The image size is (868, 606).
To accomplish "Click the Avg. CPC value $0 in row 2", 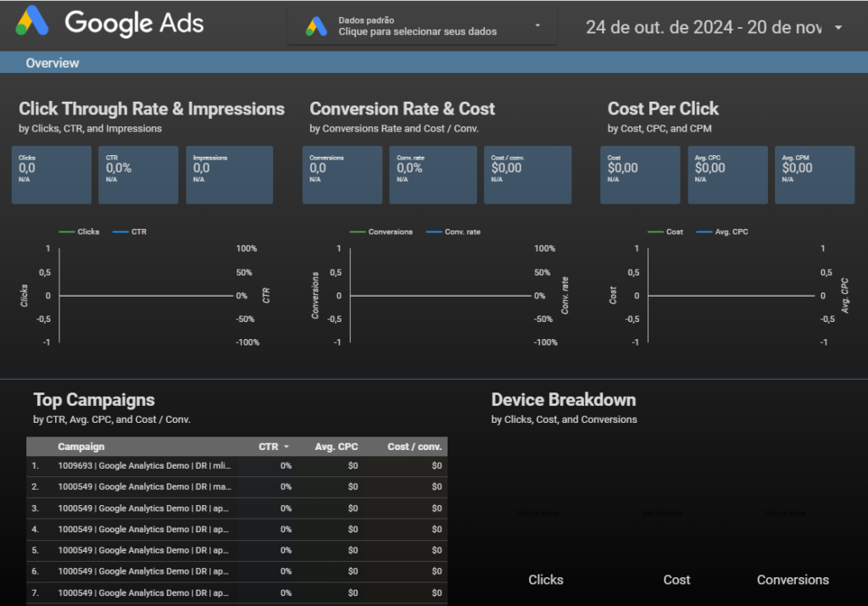I will 353,487.
